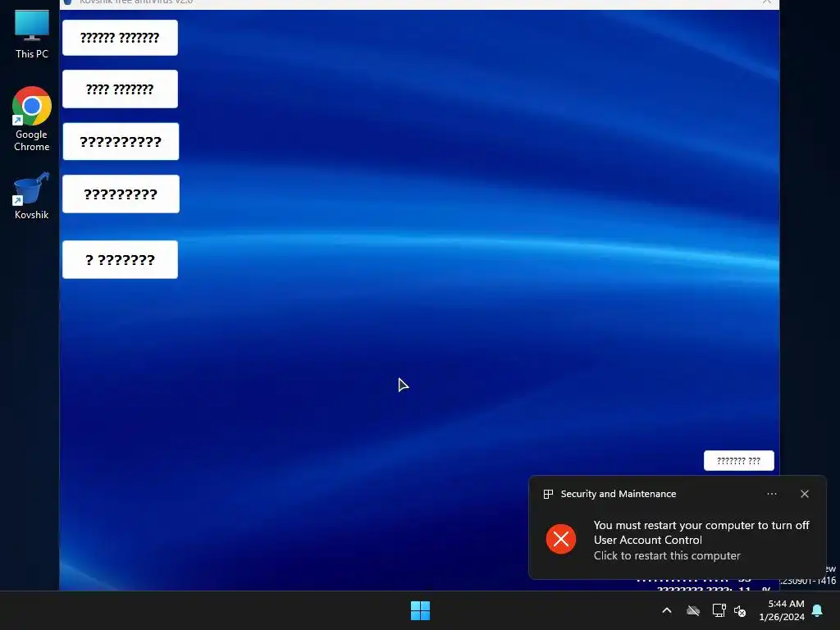840x630 pixels.
Task: Open the Windows Start menu
Action: 420,610
